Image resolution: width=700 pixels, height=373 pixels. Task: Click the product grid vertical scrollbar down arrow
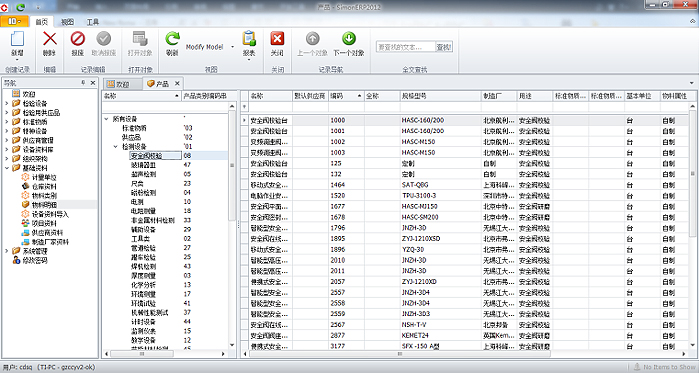tap(692, 345)
